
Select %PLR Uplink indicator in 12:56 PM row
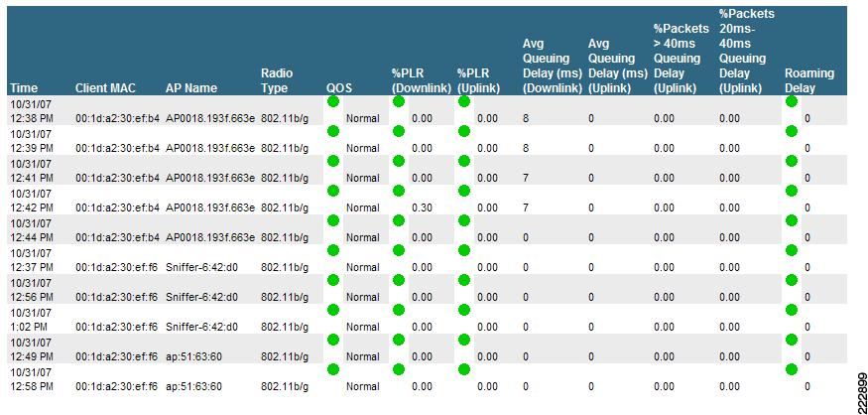(x=464, y=280)
